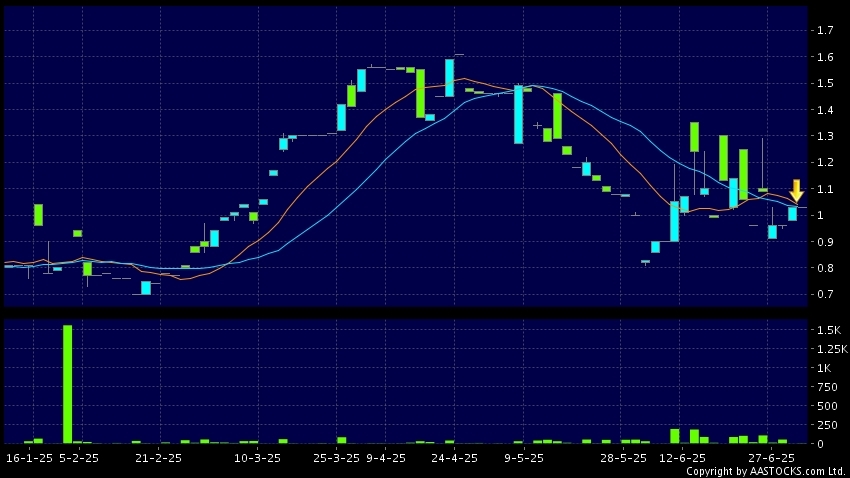This screenshot has width=850, height=478.
Task: Click the 0.7 price axis label
Action: [x=825, y=294]
